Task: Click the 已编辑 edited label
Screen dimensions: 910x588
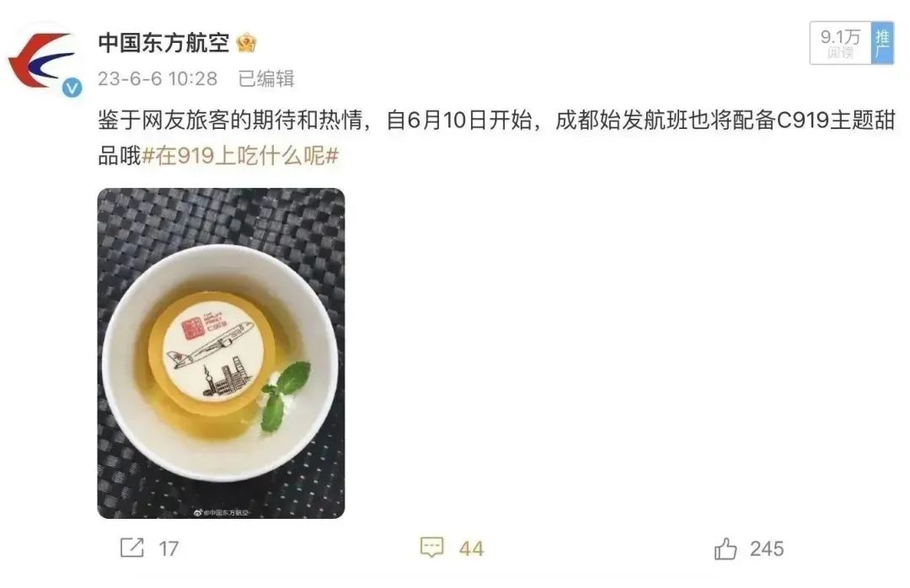Action: coord(266,78)
